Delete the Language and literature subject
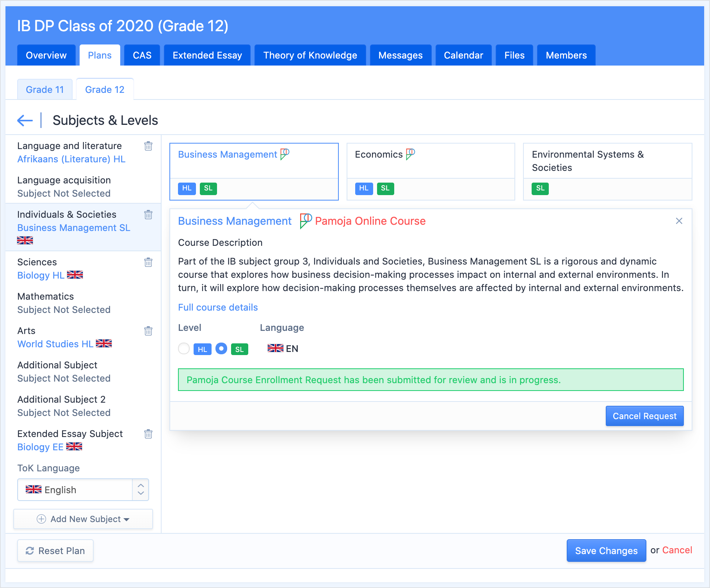The width and height of the screenshot is (710, 588). pyautogui.click(x=148, y=146)
